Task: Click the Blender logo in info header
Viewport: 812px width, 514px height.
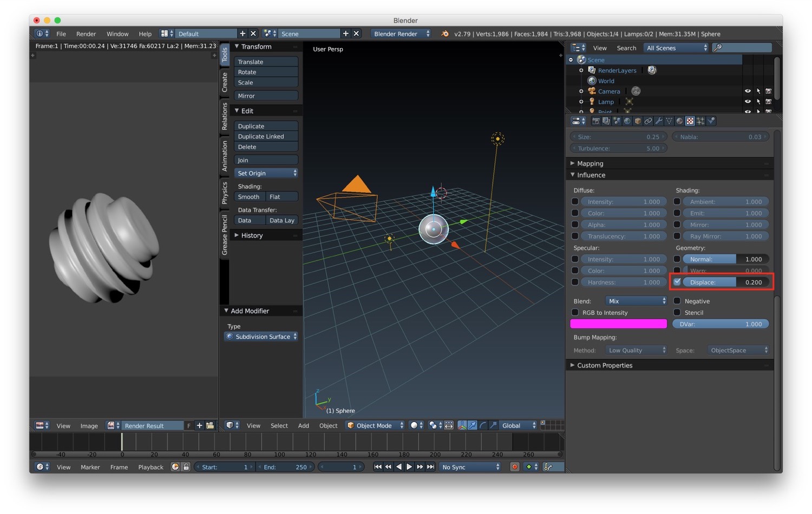Action: tap(445, 34)
